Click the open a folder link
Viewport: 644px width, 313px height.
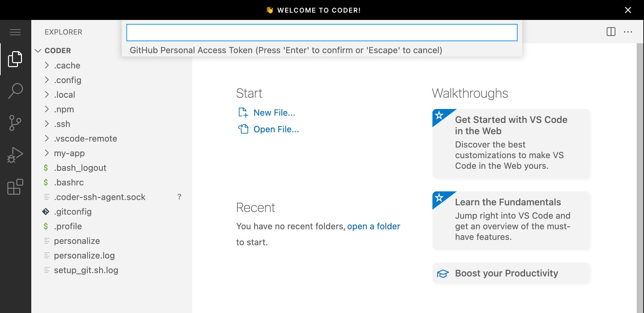pyautogui.click(x=373, y=226)
